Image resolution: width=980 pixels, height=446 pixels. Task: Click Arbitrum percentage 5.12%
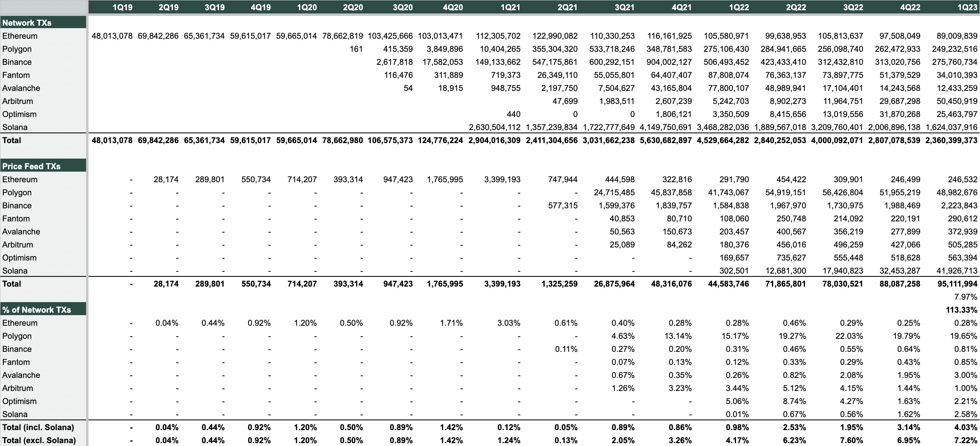coord(794,388)
